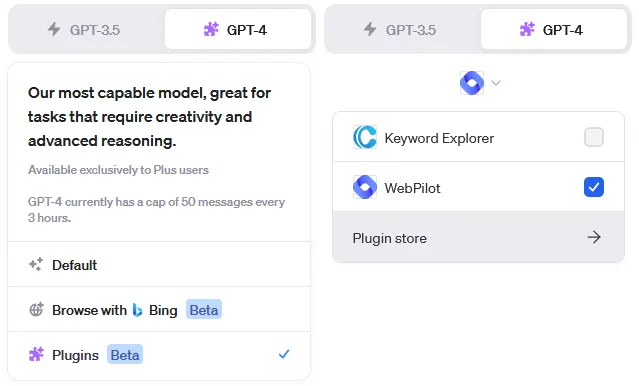The image size is (639, 386).
Task: Click the Keyword Explorer label
Action: click(439, 138)
